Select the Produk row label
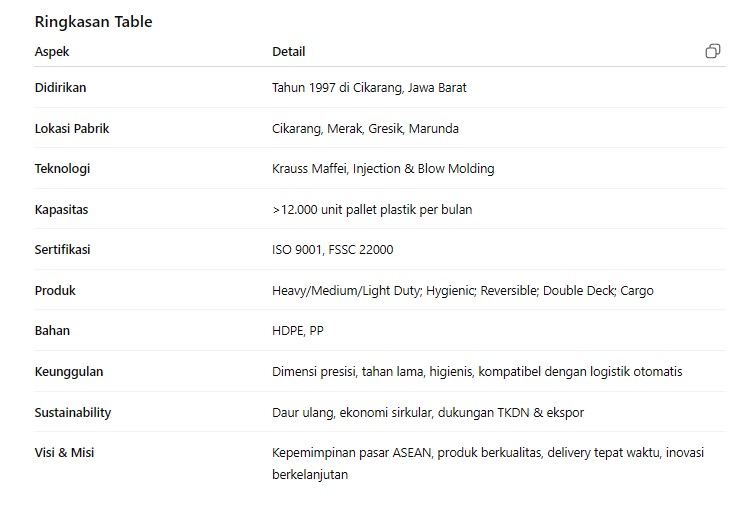The image size is (747, 508). 55,290
